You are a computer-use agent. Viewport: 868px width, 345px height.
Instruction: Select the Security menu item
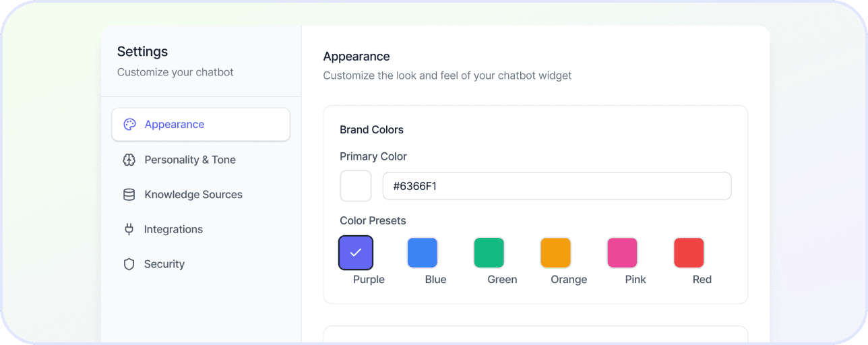pyautogui.click(x=201, y=264)
